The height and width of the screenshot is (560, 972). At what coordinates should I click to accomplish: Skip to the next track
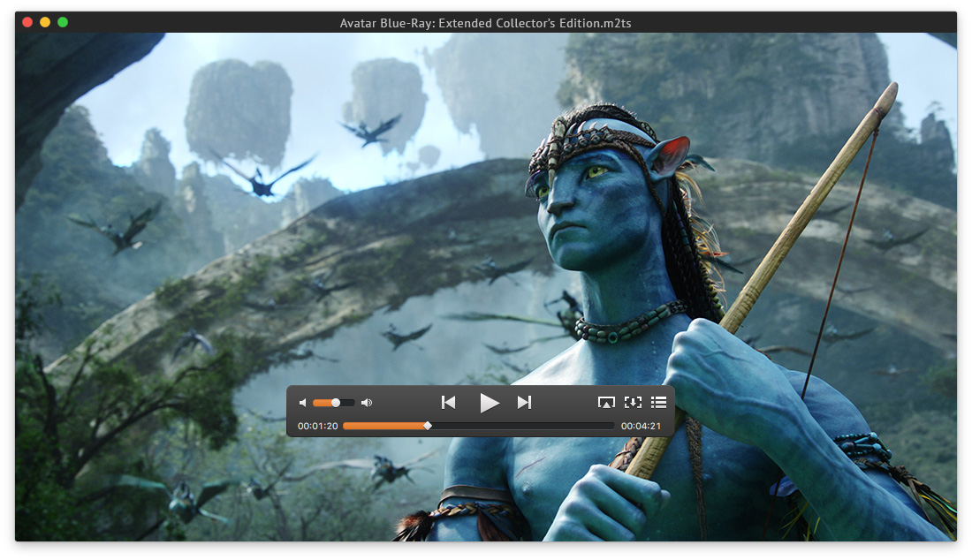tap(524, 403)
